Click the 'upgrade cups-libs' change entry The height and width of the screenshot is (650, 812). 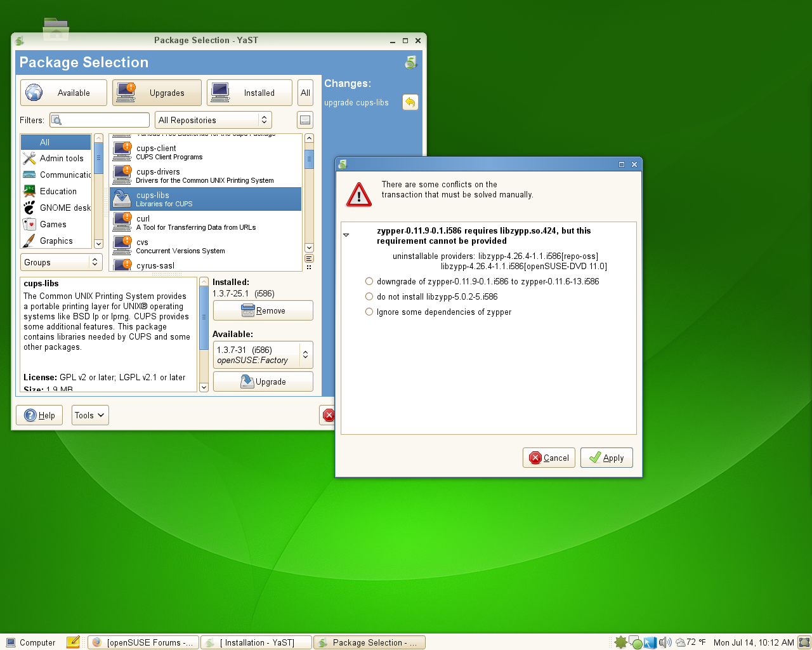357,102
